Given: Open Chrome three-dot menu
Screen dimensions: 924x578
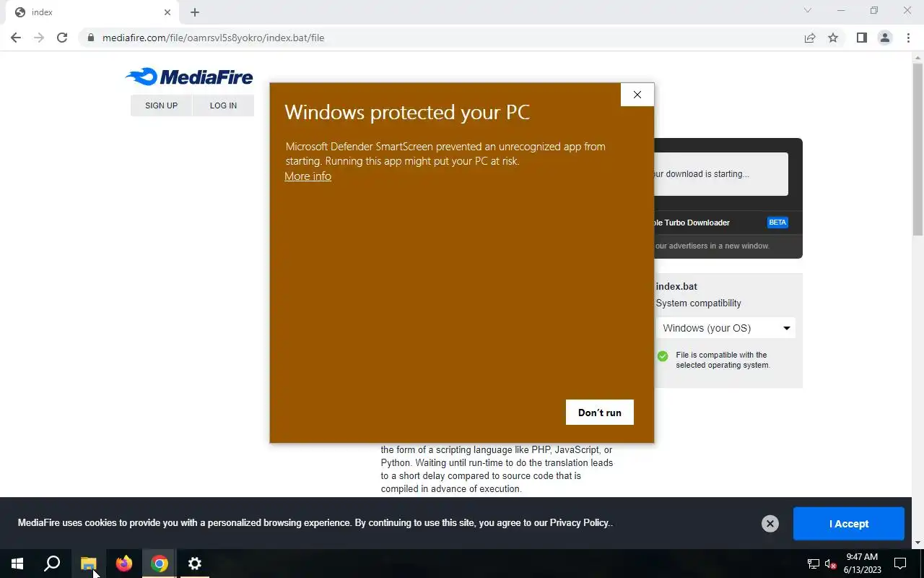Looking at the screenshot, I should pos(908,38).
